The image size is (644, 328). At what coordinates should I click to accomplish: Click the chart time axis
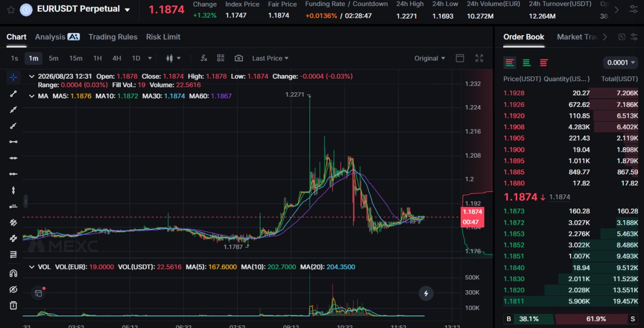(x=242, y=325)
